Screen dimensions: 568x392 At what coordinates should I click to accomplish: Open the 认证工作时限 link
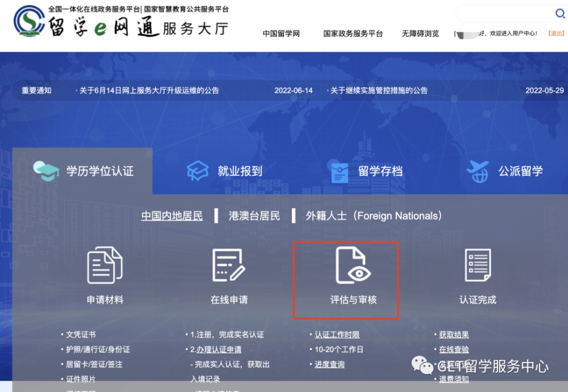tap(337, 335)
